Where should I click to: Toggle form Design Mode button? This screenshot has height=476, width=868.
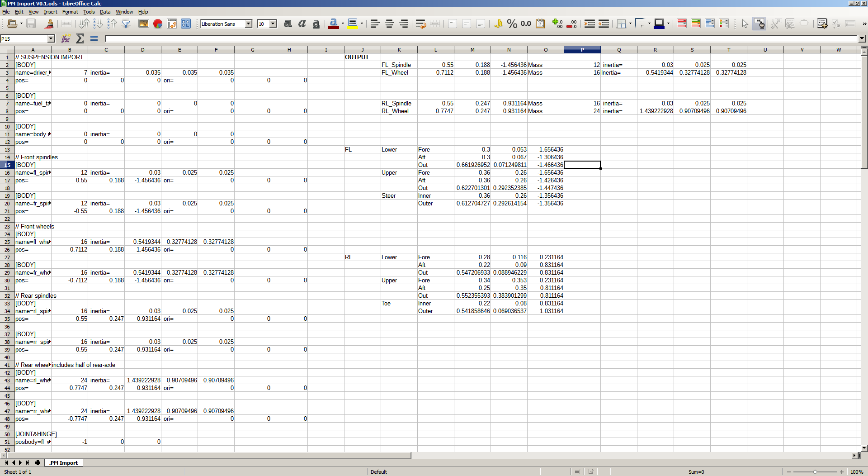click(x=759, y=24)
